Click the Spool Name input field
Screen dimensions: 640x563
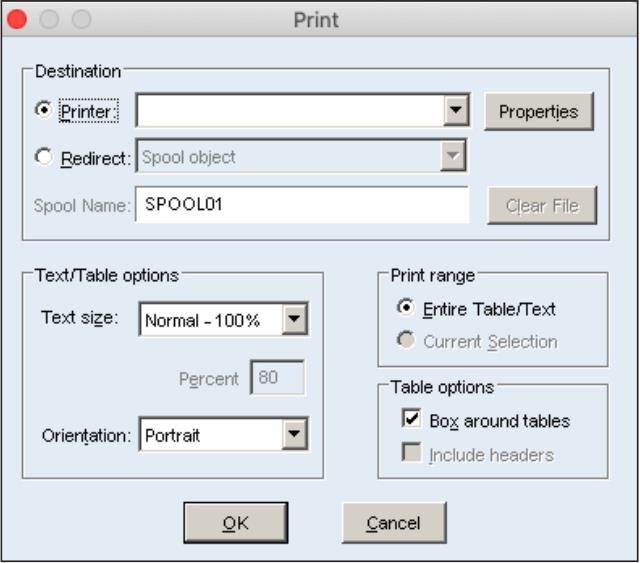301,205
